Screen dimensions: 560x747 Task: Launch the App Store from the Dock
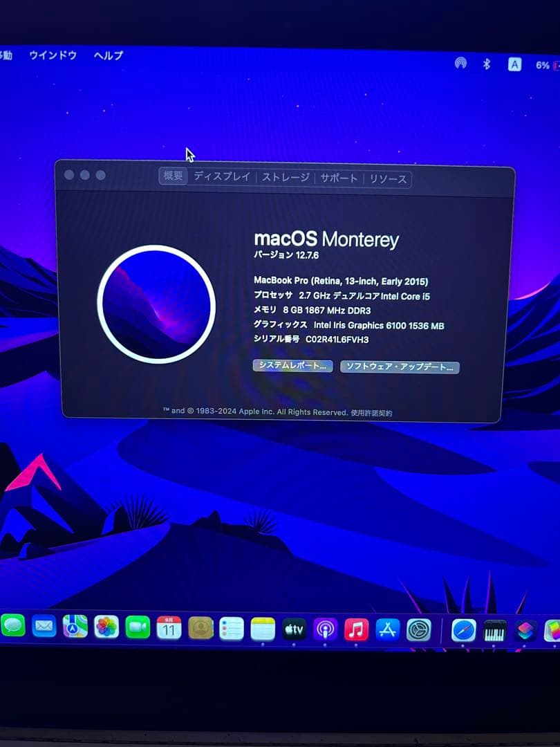(x=388, y=630)
